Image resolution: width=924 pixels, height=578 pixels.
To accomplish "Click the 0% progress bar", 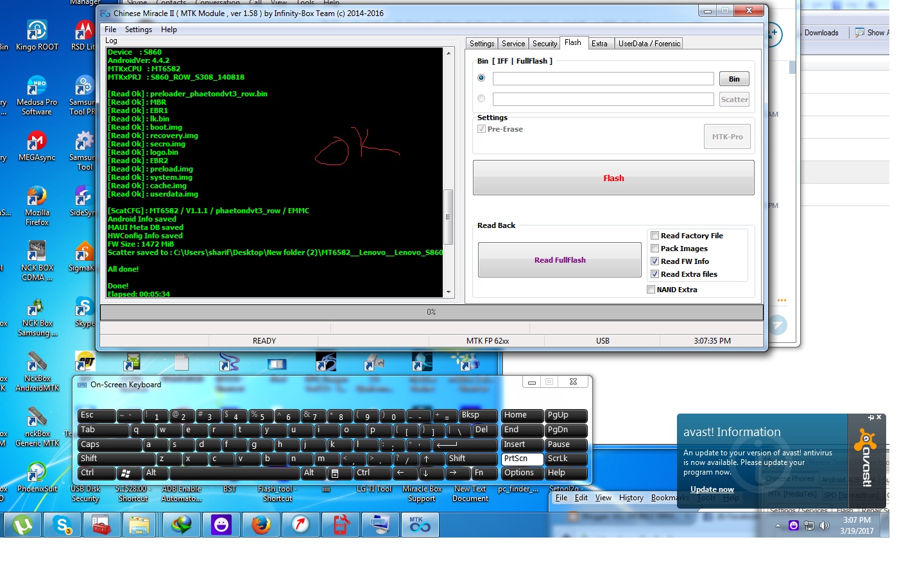I will click(431, 313).
